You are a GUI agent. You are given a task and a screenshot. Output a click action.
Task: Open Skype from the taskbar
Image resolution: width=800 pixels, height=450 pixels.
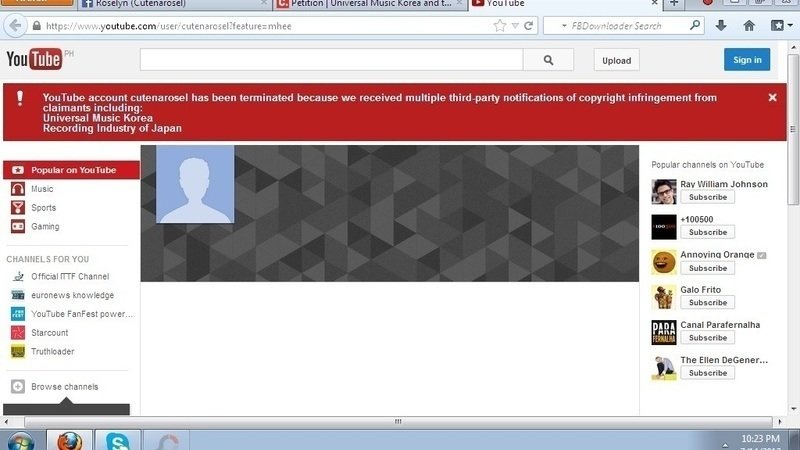coord(118,440)
